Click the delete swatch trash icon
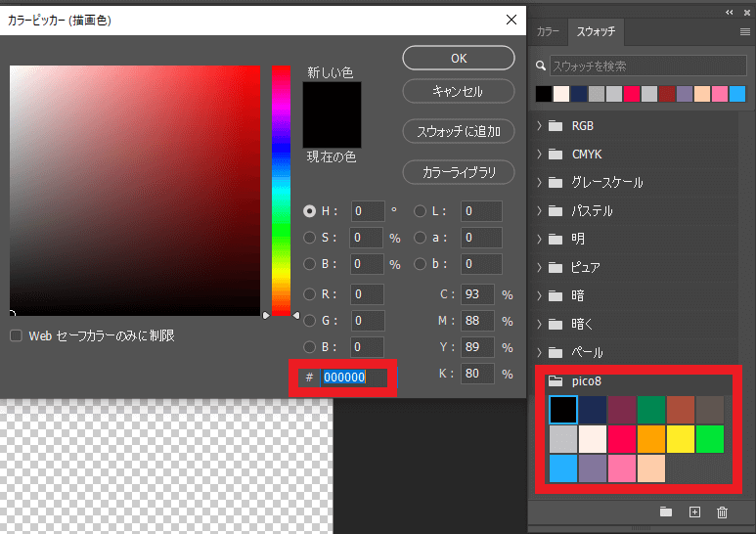This screenshot has width=756, height=534. click(722, 512)
